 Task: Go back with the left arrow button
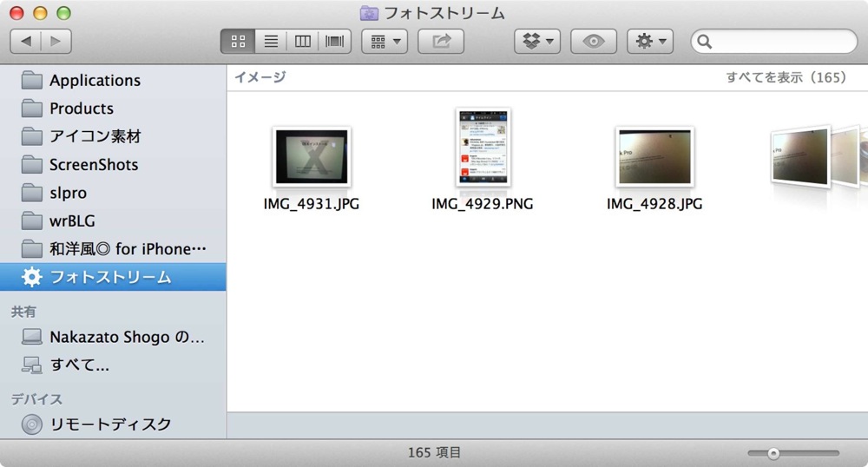26,42
